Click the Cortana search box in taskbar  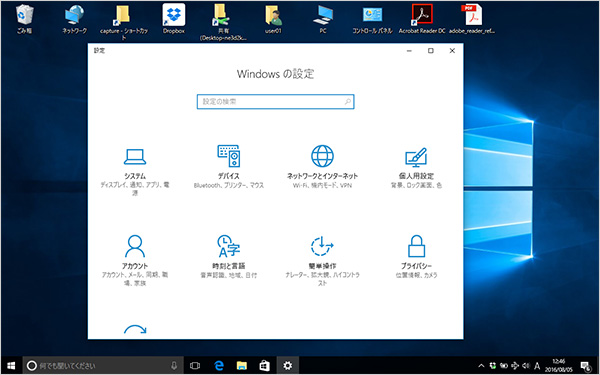click(103, 366)
